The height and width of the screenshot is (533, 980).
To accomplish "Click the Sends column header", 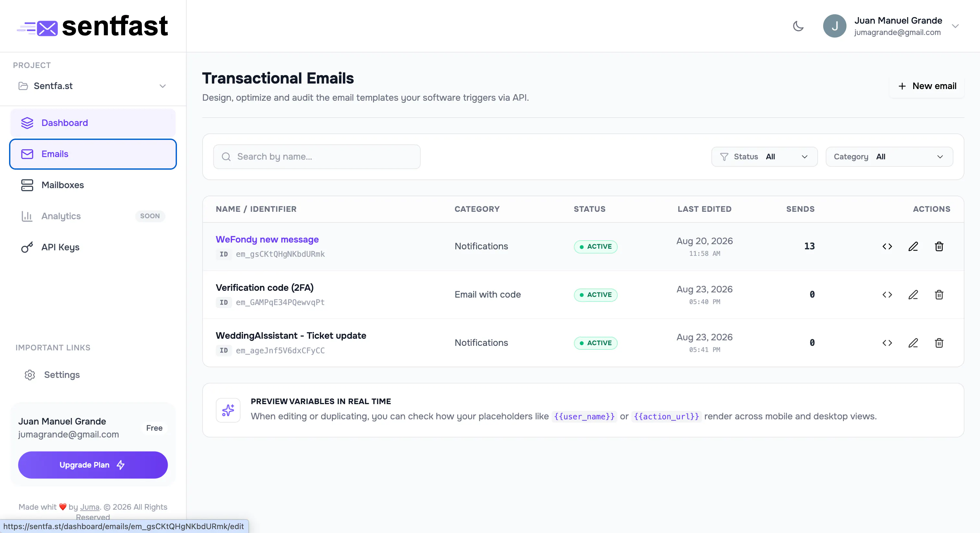I will (800, 209).
